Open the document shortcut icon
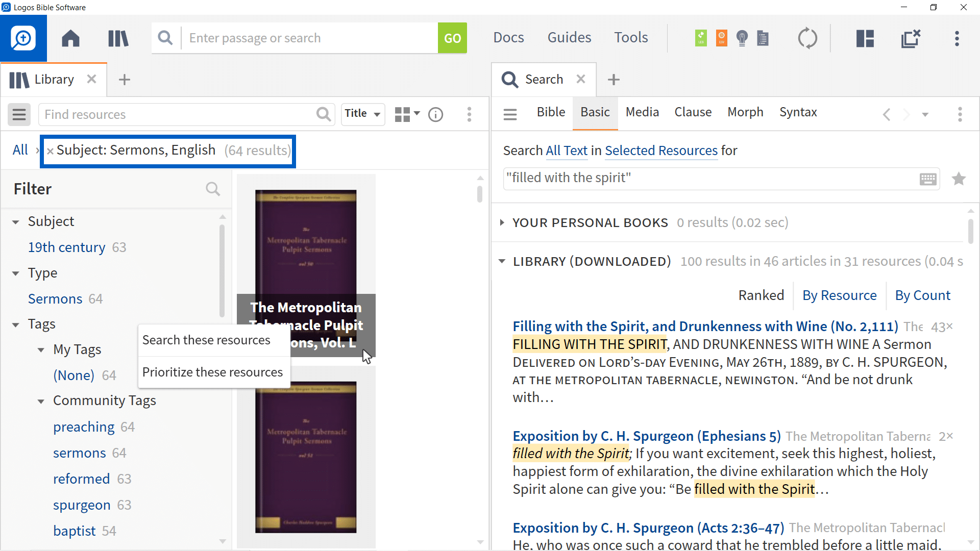980x551 pixels. pos(763,38)
